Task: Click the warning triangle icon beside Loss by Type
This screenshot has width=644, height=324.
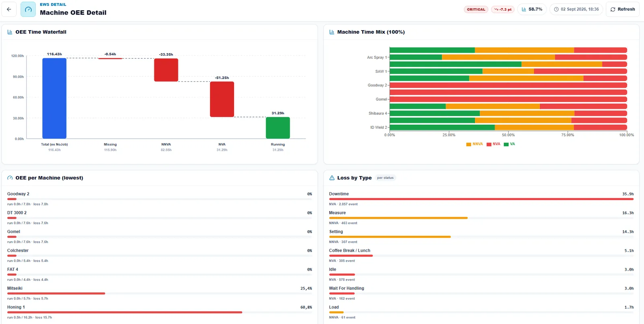Action: pyautogui.click(x=332, y=178)
